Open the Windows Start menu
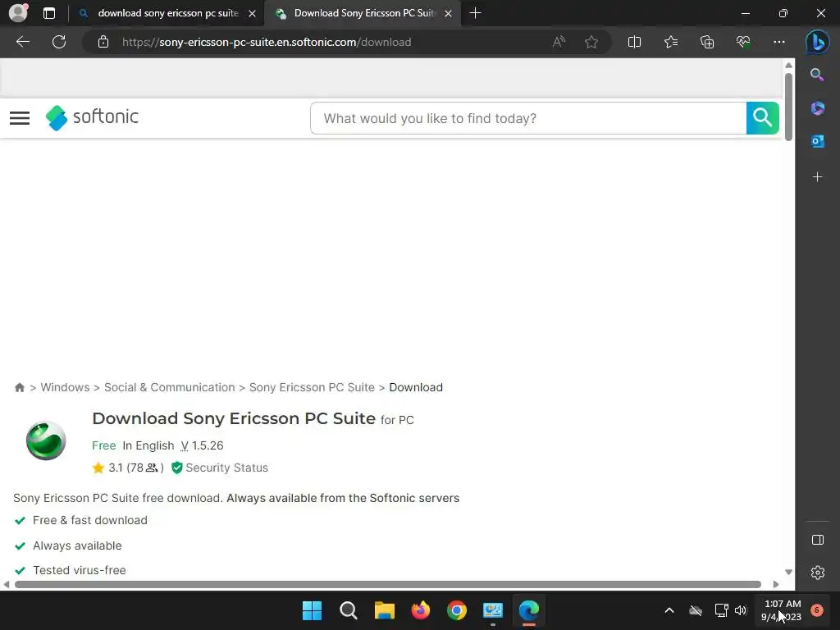Image resolution: width=840 pixels, height=630 pixels. [312, 610]
